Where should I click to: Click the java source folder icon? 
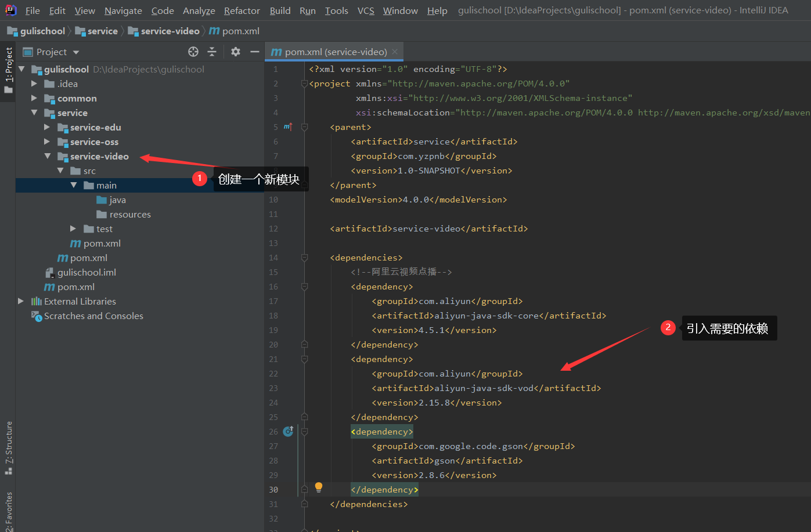pos(102,200)
